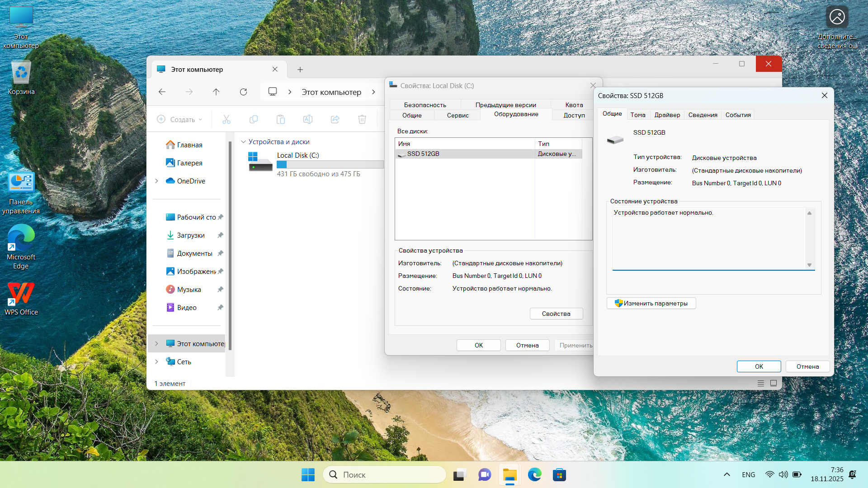The height and width of the screenshot is (488, 868).
Task: Click the Refresh icon in Explorer
Action: coord(243,92)
